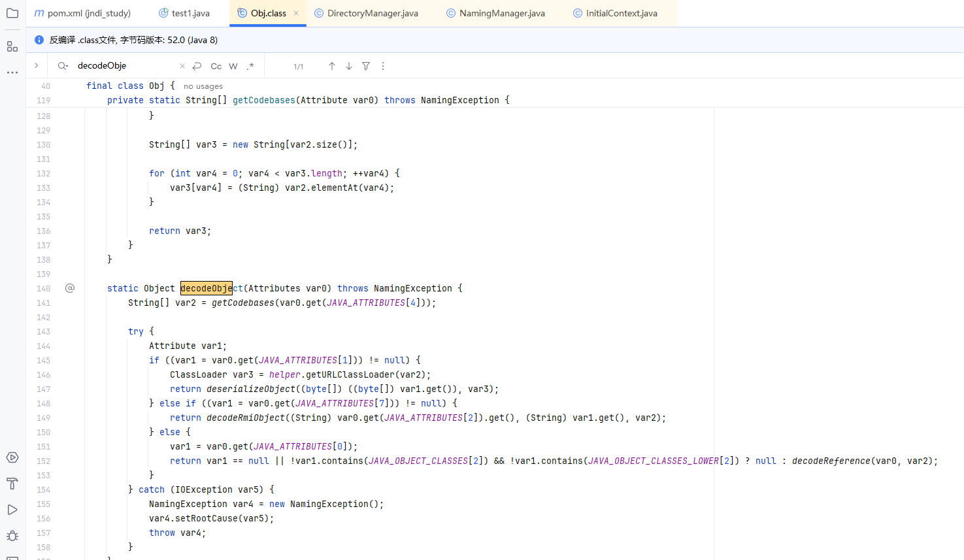
Task: Click 'return var3;' on line 136
Action: click(180, 231)
